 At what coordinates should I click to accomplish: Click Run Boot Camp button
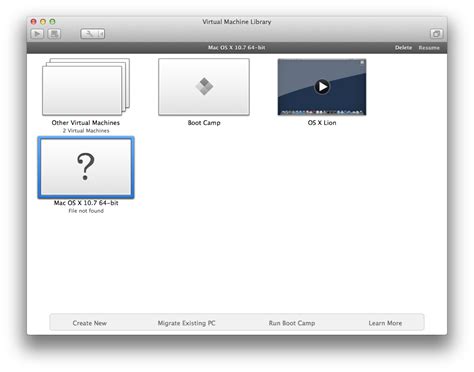[x=292, y=323]
